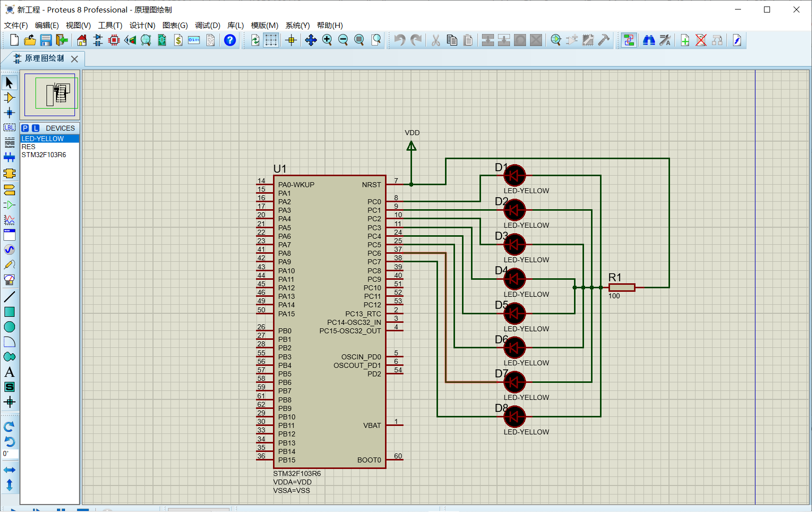Screen dimensions: 812x512
Task: Open Bill of Materials dollar icon
Action: (178, 40)
